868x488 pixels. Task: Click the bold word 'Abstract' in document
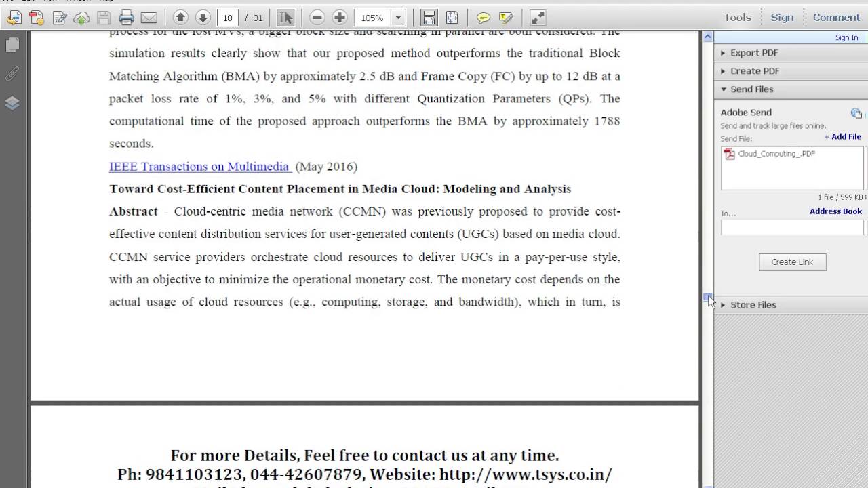134,211
